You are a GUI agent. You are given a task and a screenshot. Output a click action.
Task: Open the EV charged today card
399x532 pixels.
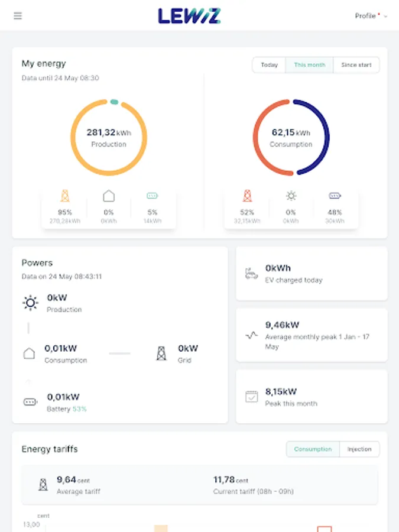[312, 274]
